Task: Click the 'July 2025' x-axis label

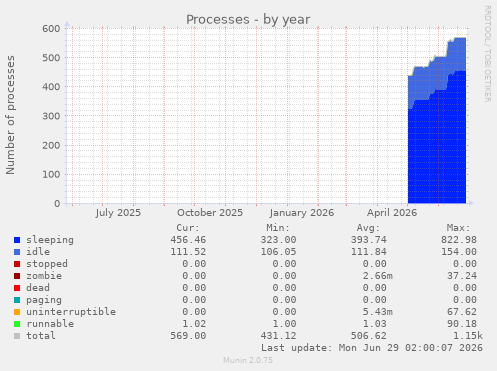Action: 118,213
